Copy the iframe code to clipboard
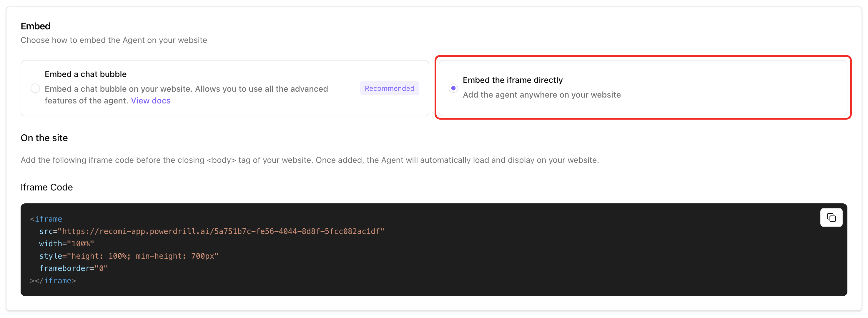The width and height of the screenshot is (868, 318). coord(831,218)
